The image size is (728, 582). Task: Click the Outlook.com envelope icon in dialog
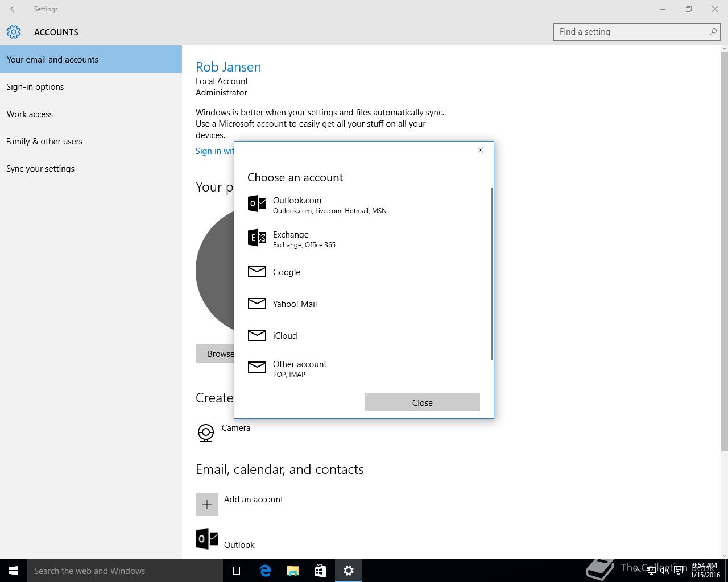(257, 203)
